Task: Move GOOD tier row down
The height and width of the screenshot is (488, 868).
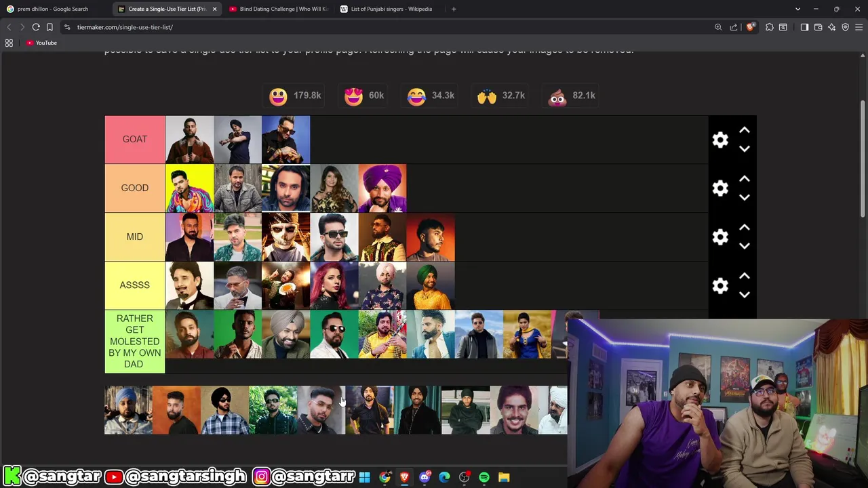Action: point(744,197)
